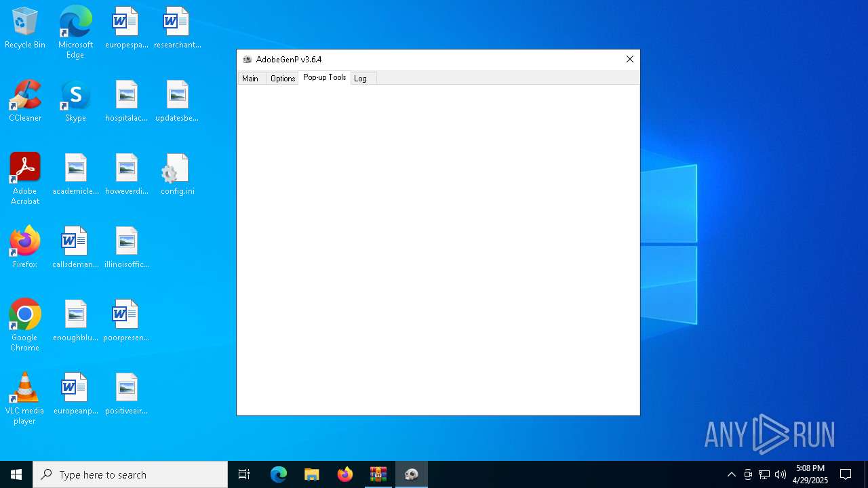Screen dimensions: 868x488
Task: Select the callsdeman Word document
Action: (x=75, y=248)
